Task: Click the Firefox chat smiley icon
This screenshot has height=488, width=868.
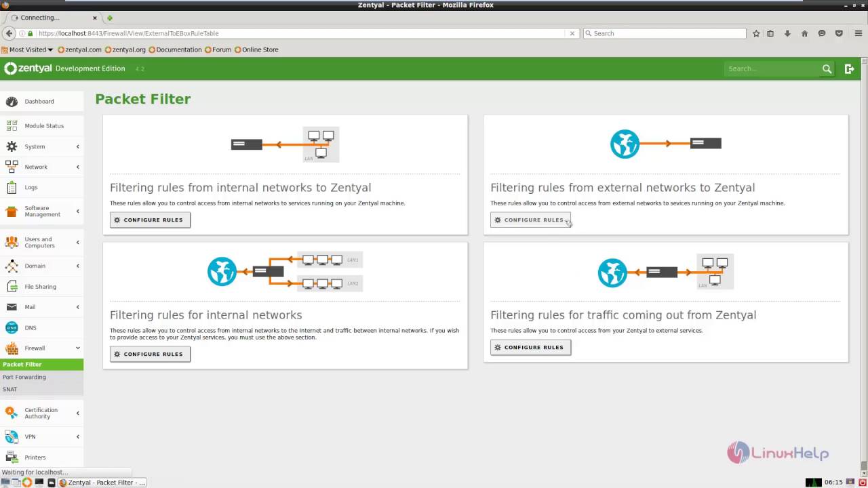Action: coord(821,33)
